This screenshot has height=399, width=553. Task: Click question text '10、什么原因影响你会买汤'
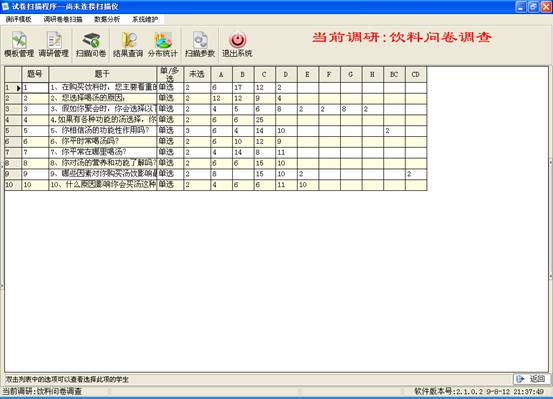point(102,185)
